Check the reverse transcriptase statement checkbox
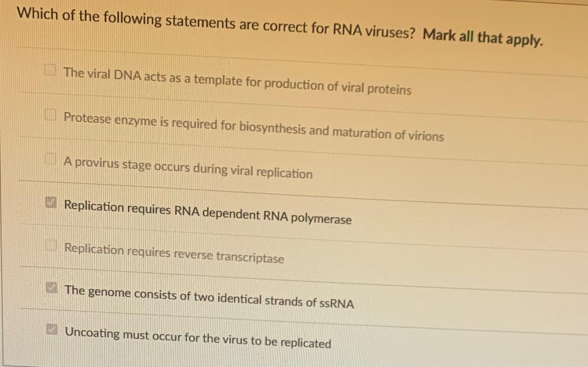 51,246
